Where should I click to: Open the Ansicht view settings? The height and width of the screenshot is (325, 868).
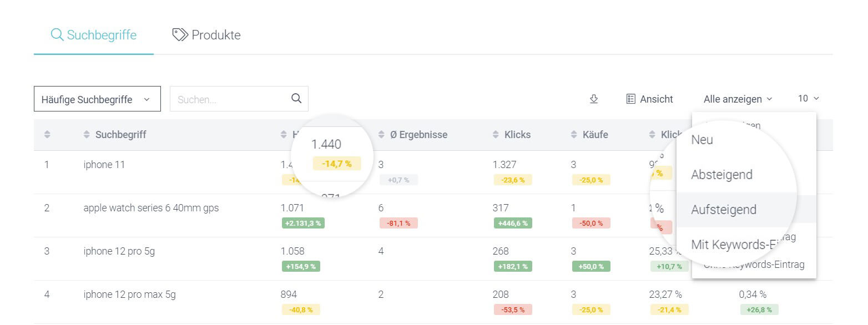pyautogui.click(x=650, y=99)
